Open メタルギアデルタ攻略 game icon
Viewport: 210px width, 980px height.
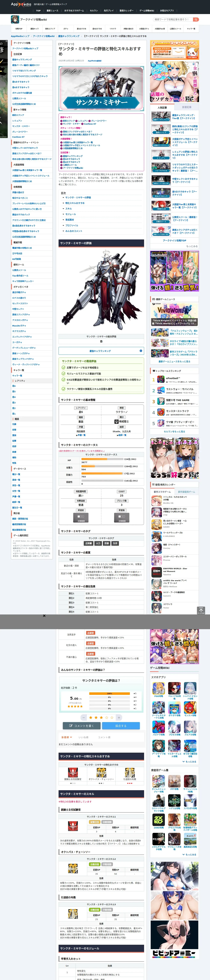[x=158, y=839]
